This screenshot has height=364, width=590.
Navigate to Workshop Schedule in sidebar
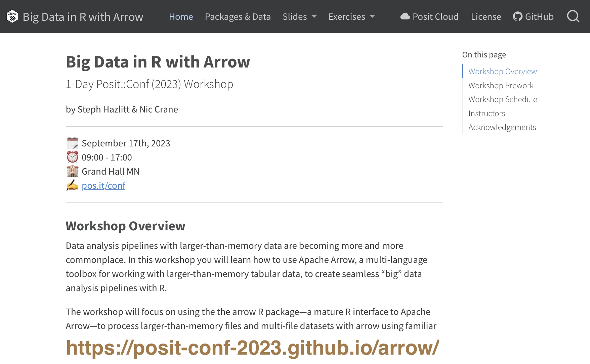tap(502, 99)
